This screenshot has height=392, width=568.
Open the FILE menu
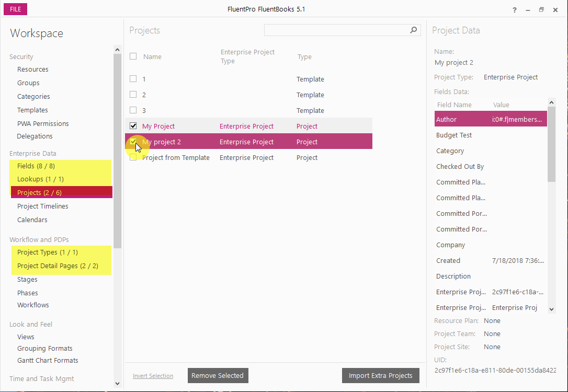[15, 9]
